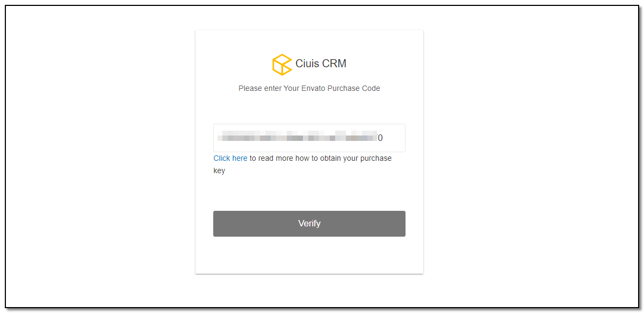Click the white page background right of the card
644x313 pixels.
click(x=530, y=156)
